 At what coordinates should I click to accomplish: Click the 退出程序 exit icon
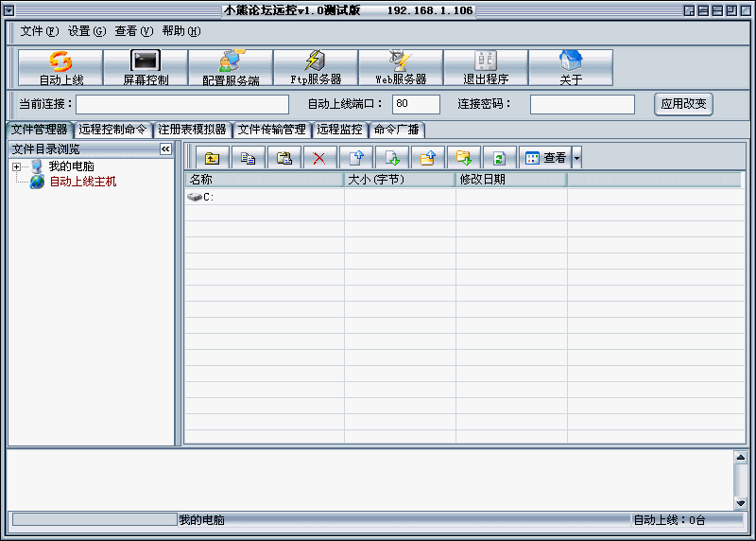[x=486, y=68]
